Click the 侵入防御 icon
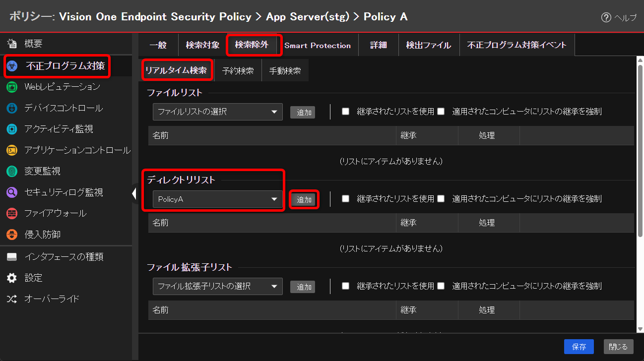Screen dimensions: 644x361 (12, 235)
